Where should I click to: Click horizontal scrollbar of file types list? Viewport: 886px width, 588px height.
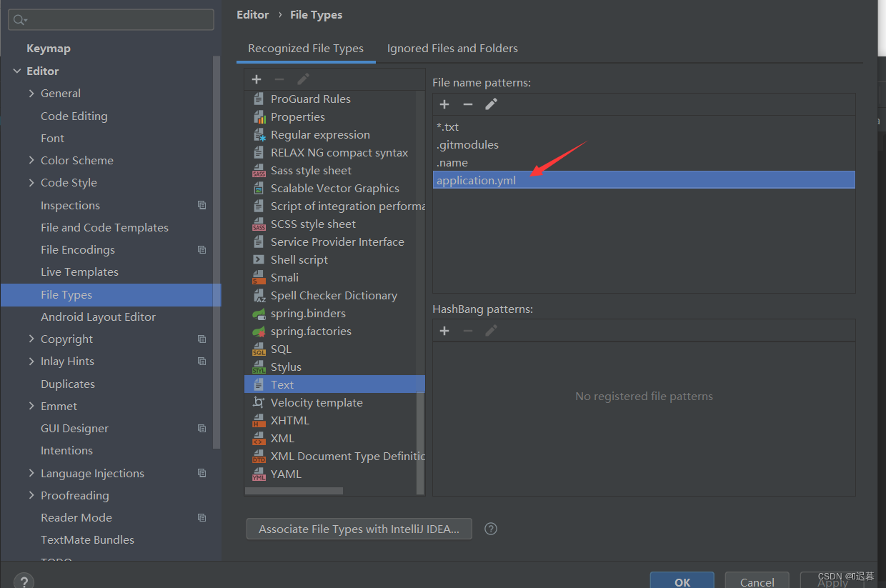(294, 491)
